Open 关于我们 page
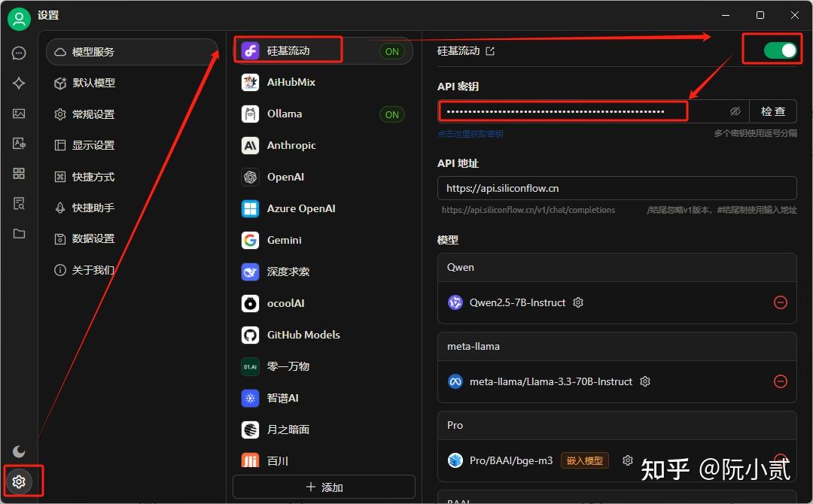 132,270
